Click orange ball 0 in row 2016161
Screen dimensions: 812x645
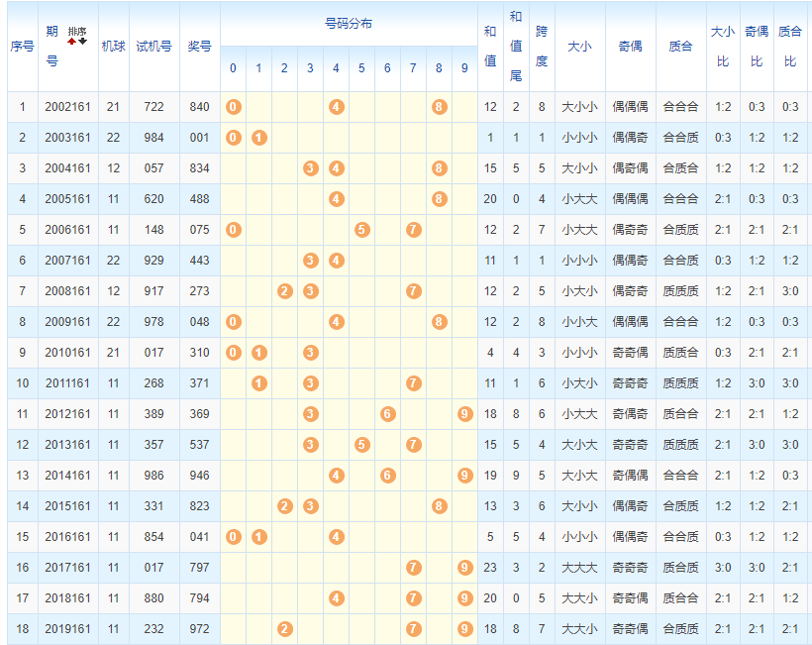tap(233, 537)
